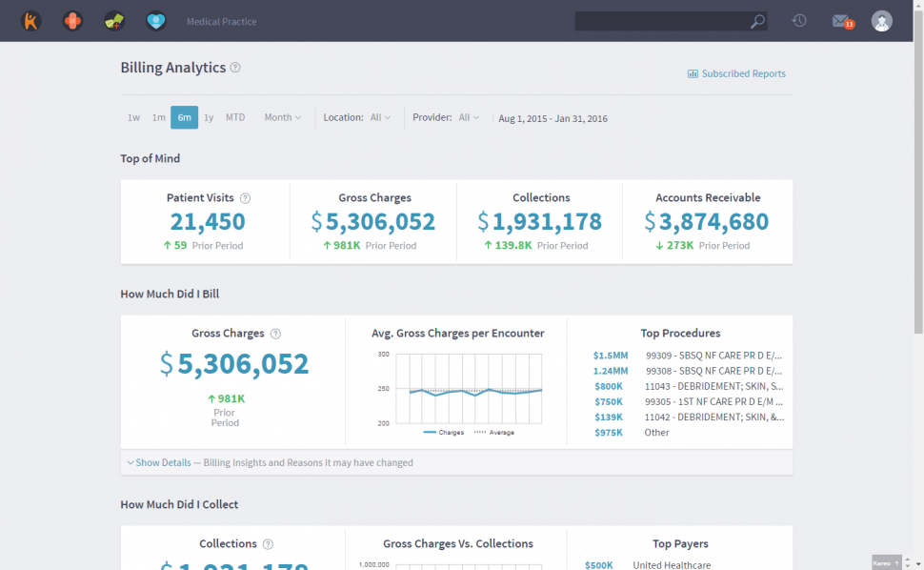Open the Month grouping dropdown
Viewport: 924px width, 570px height.
pos(282,117)
